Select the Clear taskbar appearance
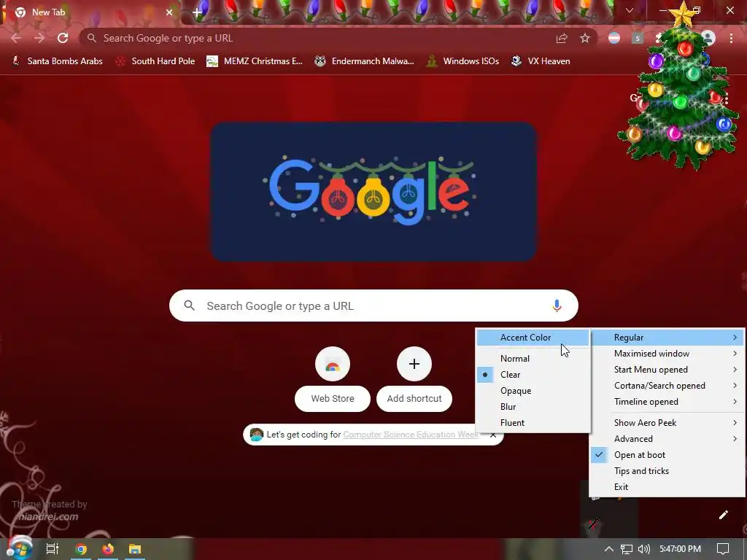The width and height of the screenshot is (747, 560). pos(533,375)
